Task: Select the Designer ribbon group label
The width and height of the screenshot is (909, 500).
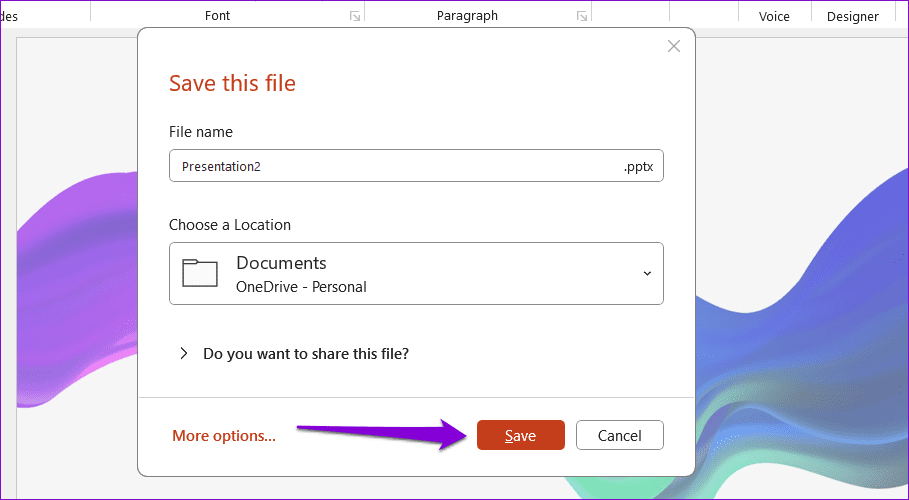Action: (853, 17)
